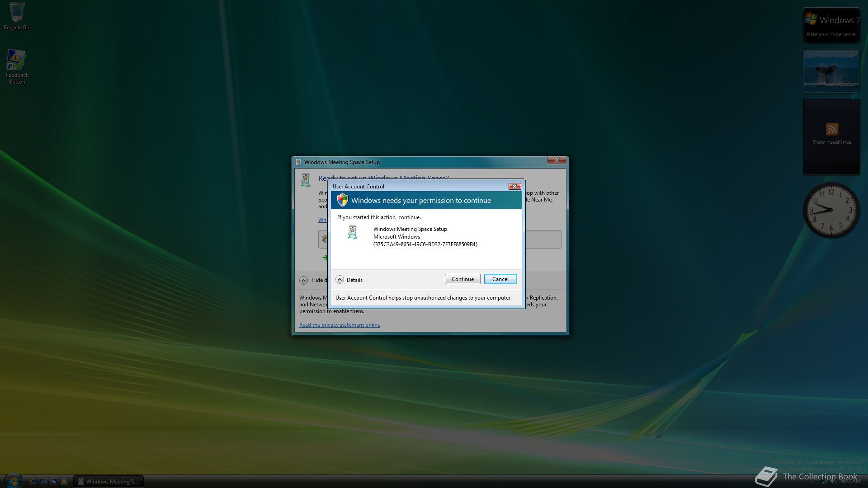Click the UAC security shield icon

[342, 200]
